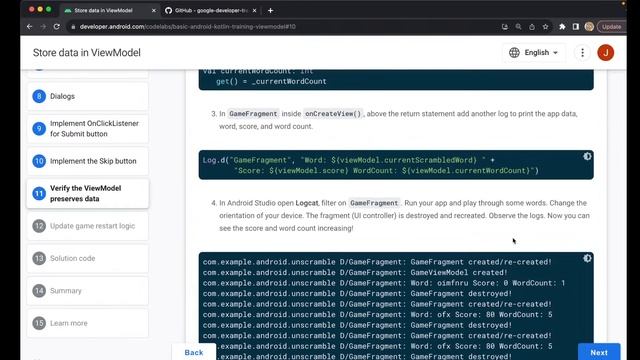Reload the page
The image size is (640, 360).
[x=57, y=27]
